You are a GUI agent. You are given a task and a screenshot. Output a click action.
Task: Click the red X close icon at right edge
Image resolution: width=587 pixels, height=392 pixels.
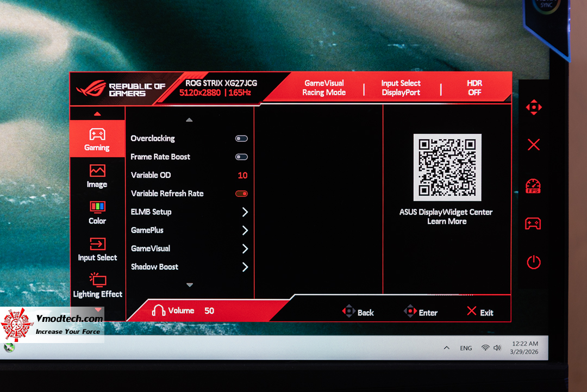click(534, 145)
